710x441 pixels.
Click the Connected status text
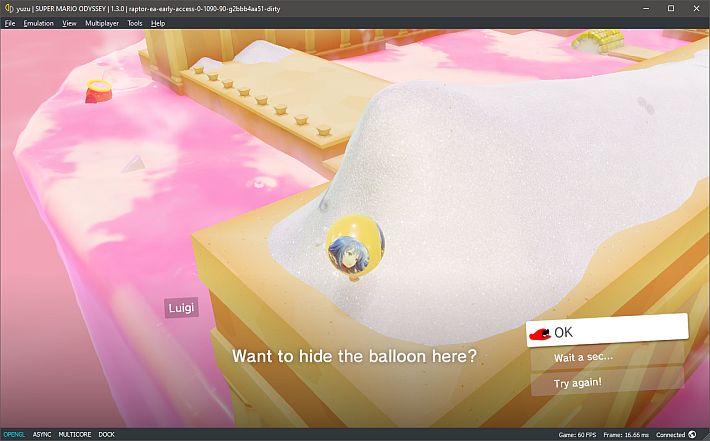point(670,435)
